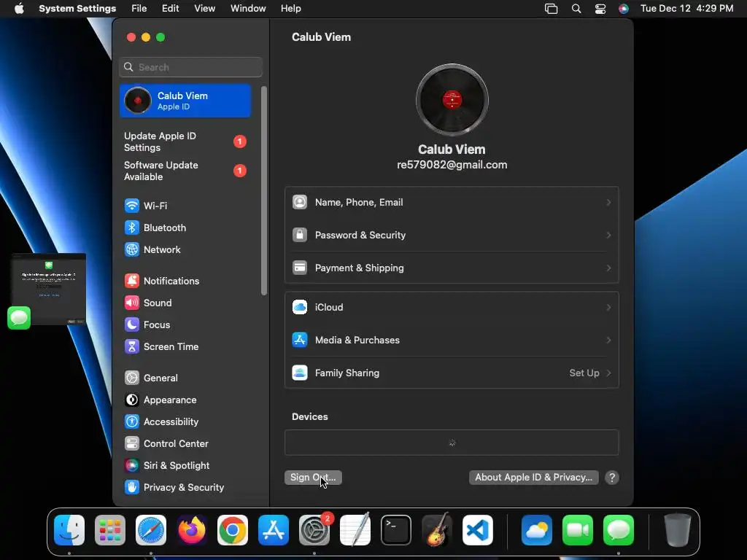Click the settings Search field

point(190,67)
